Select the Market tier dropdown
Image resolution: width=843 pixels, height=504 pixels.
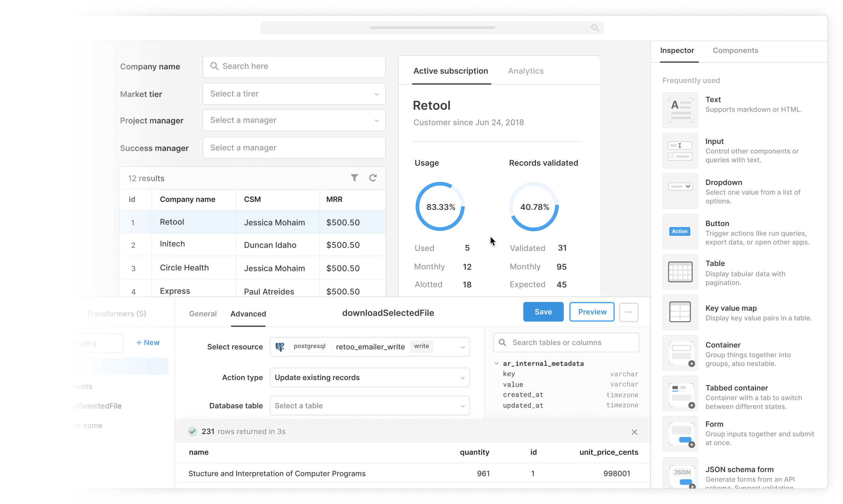[x=293, y=93]
